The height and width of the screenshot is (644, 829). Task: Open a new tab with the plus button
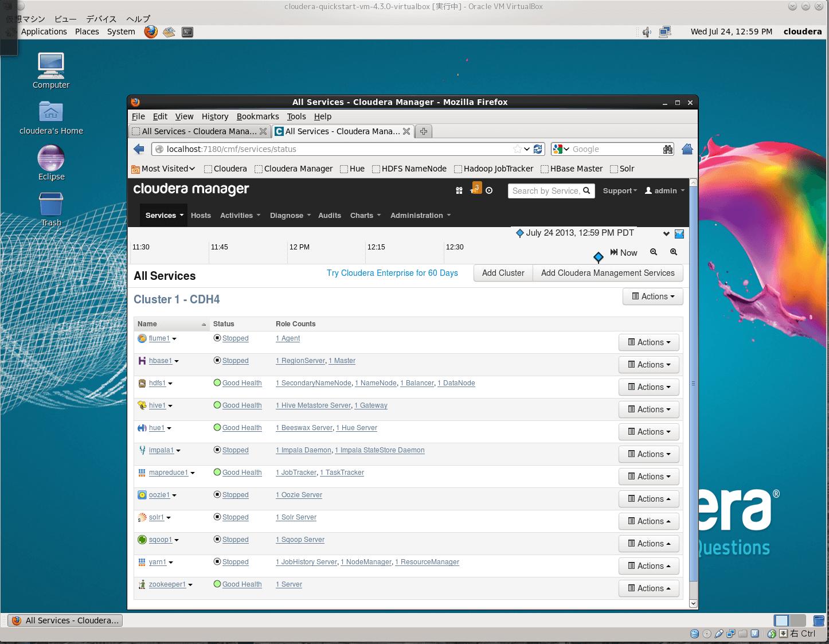(424, 131)
